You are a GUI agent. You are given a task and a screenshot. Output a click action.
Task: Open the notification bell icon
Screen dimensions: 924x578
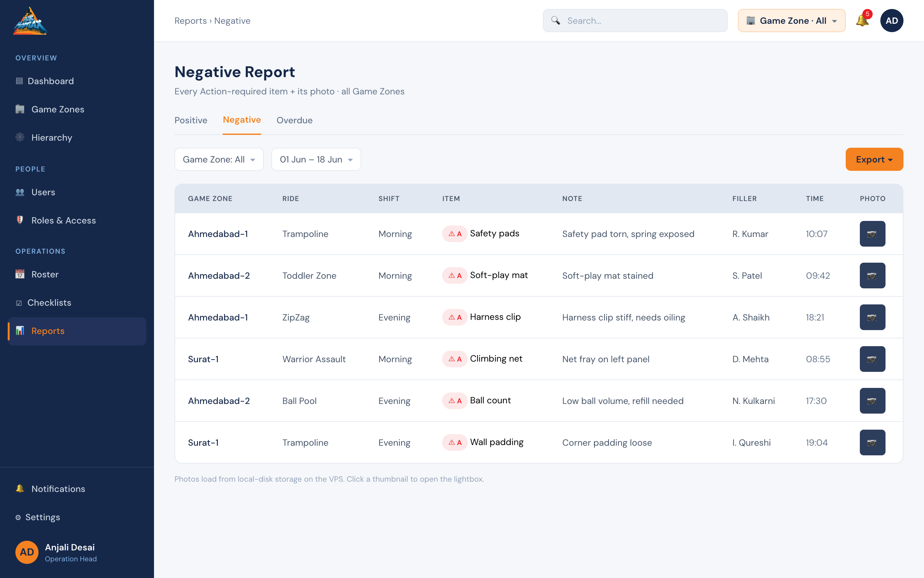click(862, 20)
